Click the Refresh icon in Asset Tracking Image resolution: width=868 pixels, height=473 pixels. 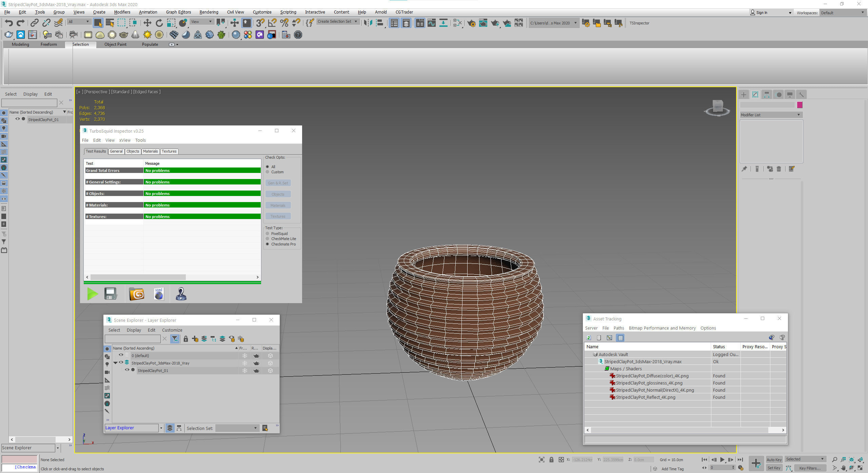click(589, 338)
